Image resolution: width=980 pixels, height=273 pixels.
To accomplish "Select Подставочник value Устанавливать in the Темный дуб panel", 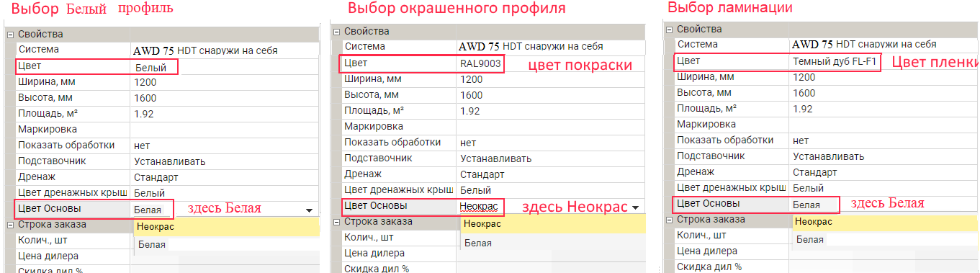I will (x=829, y=156).
